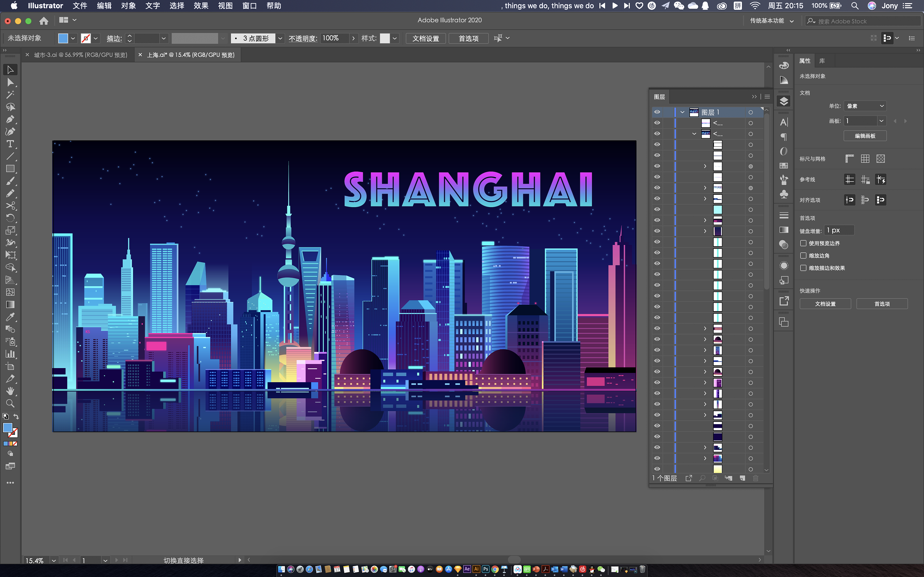Viewport: 924px width, 577px height.
Task: Click the fill color swatch in control bar
Action: point(63,38)
